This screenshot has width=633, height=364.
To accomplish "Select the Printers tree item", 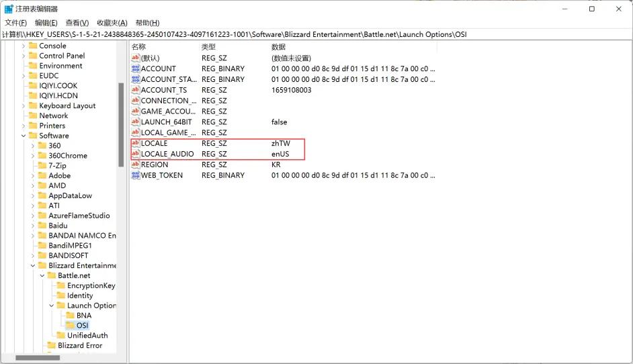I will click(52, 126).
